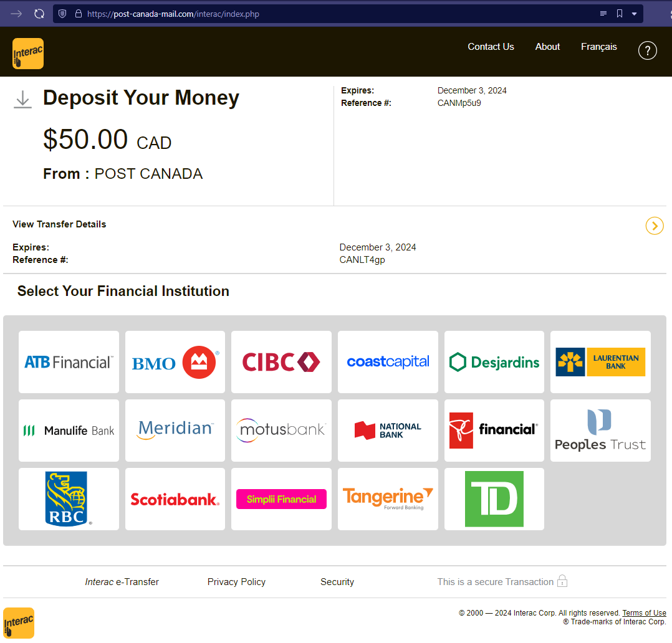The height and width of the screenshot is (643, 672).
Task: Select the TD bank tile
Action: pos(494,499)
